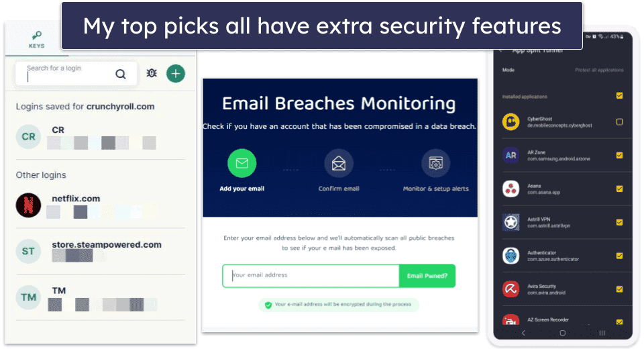The height and width of the screenshot is (349, 644).
Task: Switch to the KEYS tab
Action: (36, 40)
